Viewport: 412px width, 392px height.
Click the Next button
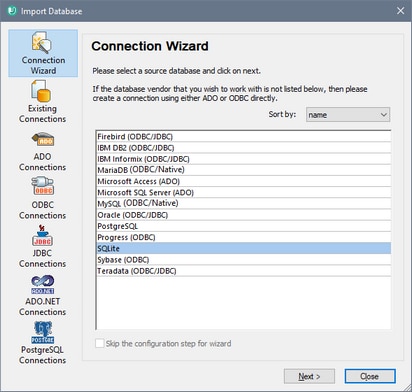click(309, 376)
